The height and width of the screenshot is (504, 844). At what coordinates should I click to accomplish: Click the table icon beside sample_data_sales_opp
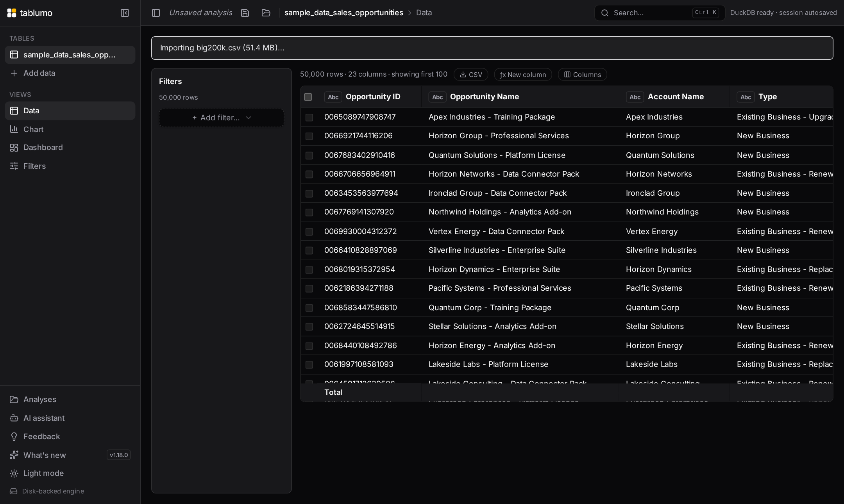(x=14, y=55)
